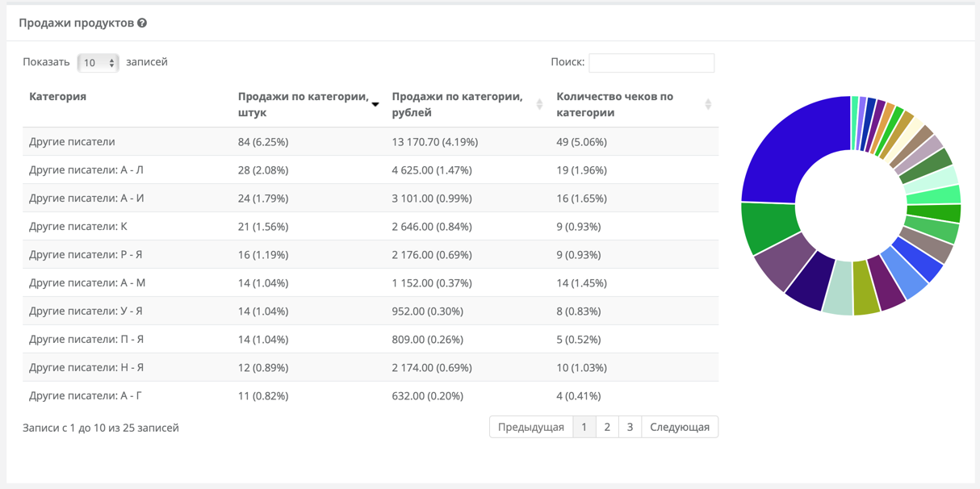Go to the Предыдущая page button
Image resolution: width=980 pixels, height=489 pixels.
[x=530, y=427]
